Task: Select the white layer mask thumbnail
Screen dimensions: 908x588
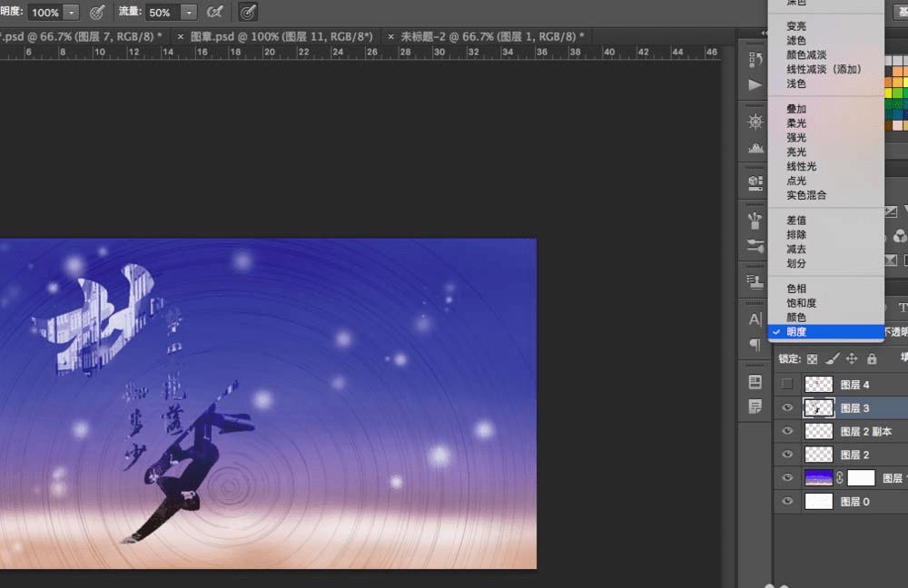Action: point(861,478)
